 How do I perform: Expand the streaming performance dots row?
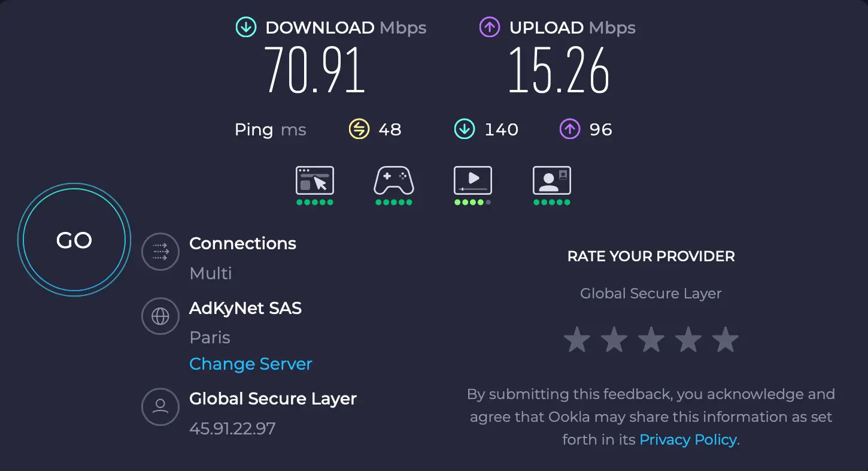[x=473, y=203]
